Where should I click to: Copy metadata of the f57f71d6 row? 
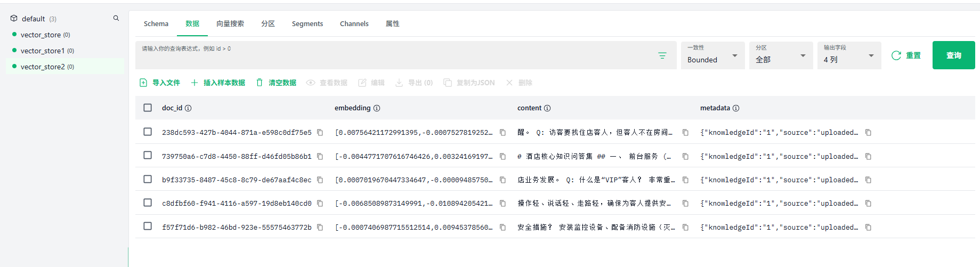868,227
